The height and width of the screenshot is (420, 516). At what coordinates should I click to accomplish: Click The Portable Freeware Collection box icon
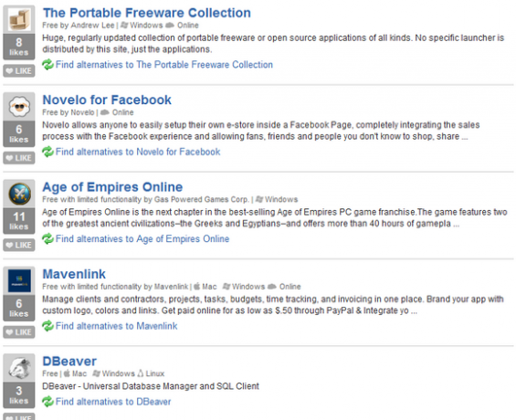coord(19,19)
